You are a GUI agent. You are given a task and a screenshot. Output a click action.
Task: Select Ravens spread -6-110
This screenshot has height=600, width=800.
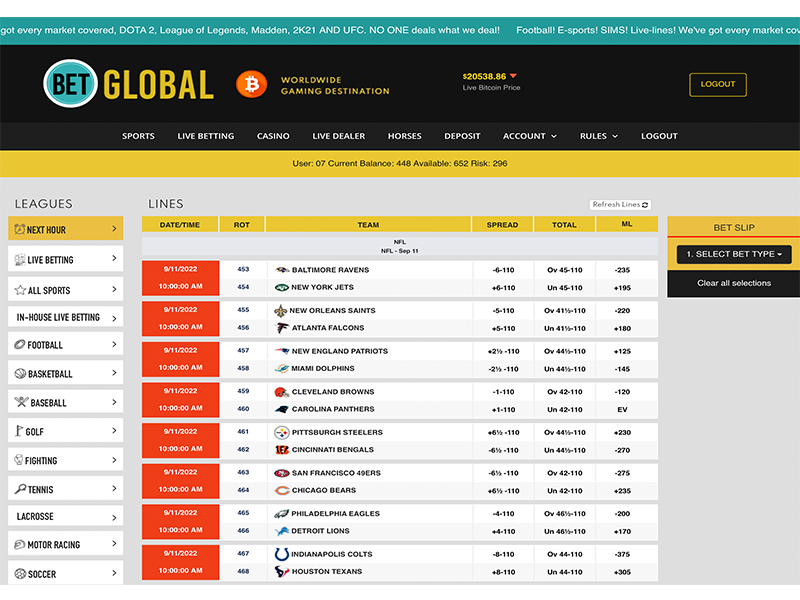click(503, 270)
